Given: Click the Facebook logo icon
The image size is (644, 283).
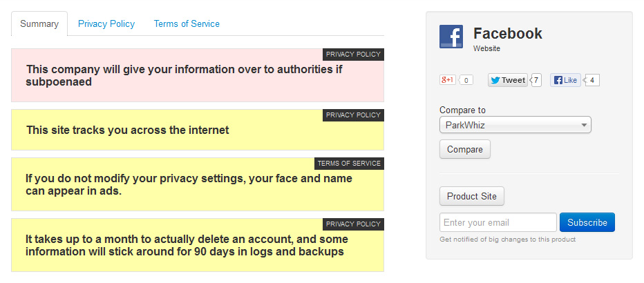Looking at the screenshot, I should pyautogui.click(x=451, y=37).
